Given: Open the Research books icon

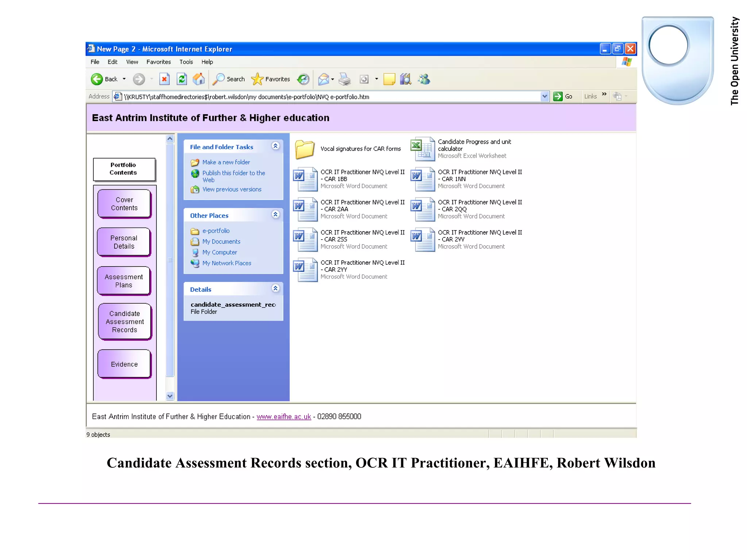Looking at the screenshot, I should click(406, 79).
